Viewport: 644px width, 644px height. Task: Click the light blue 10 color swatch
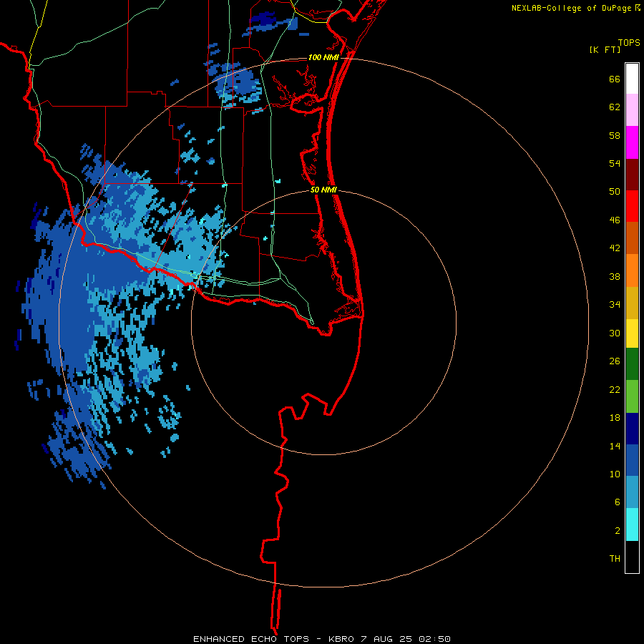click(632, 492)
